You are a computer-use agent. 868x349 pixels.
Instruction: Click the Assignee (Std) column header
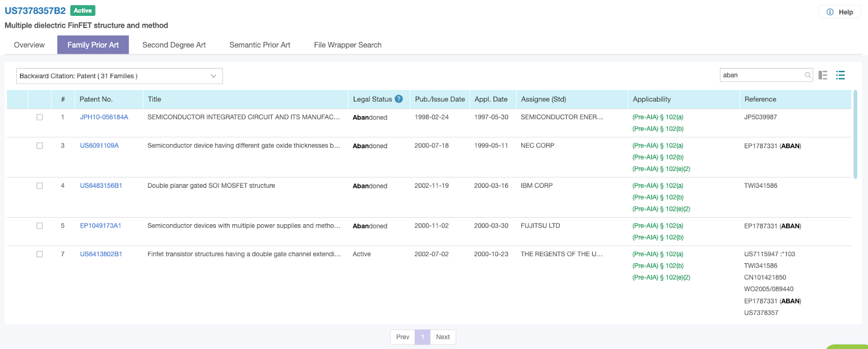pyautogui.click(x=544, y=99)
